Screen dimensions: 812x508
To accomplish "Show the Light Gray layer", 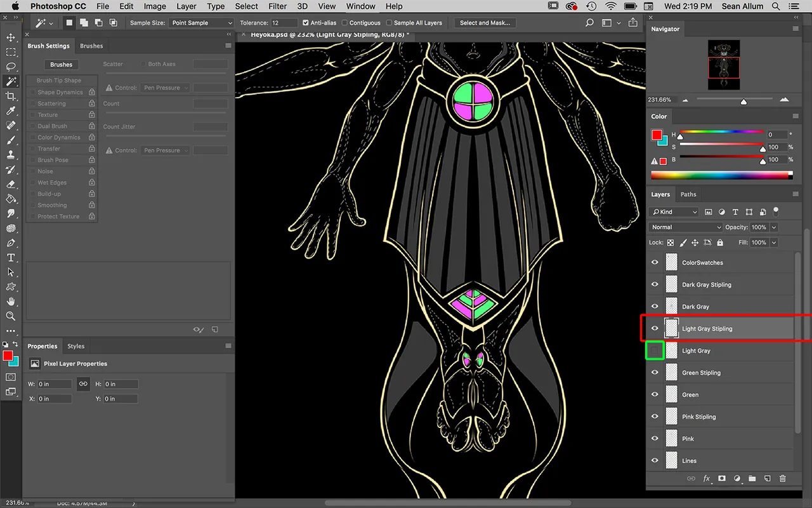I will (x=655, y=351).
